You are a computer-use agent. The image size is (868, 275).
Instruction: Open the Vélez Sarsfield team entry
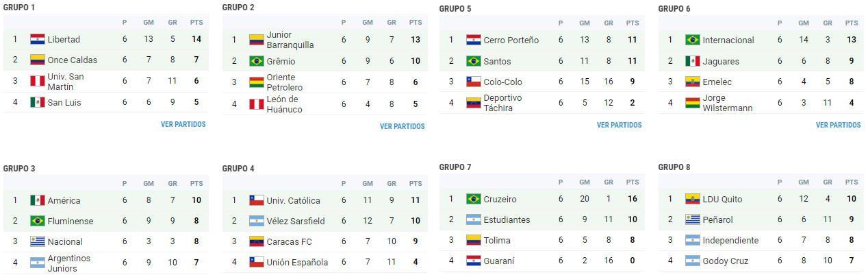pyautogui.click(x=296, y=221)
